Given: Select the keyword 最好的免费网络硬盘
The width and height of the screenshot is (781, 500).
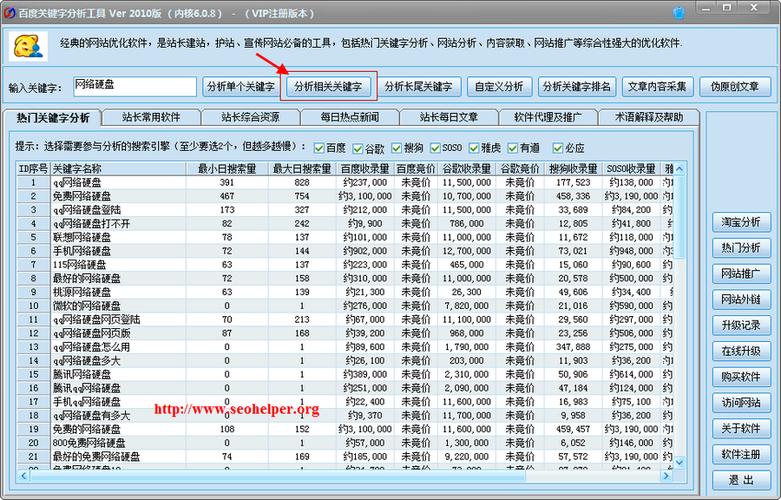Looking at the screenshot, I should (97, 457).
